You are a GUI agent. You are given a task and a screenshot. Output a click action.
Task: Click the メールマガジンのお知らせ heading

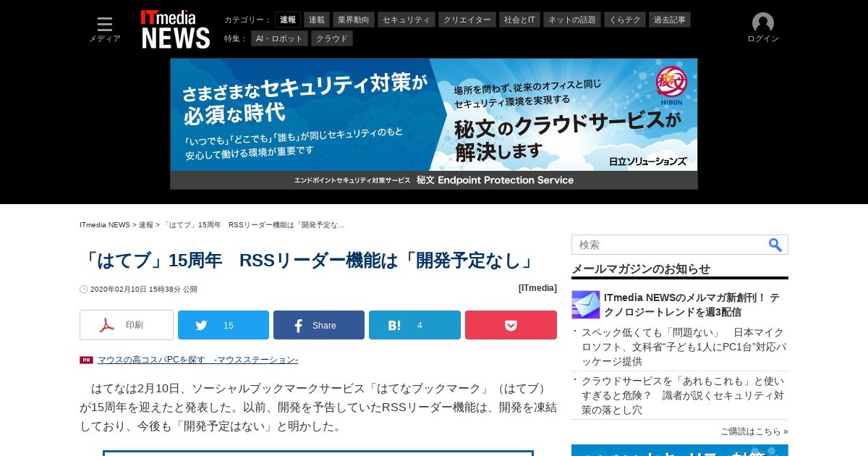click(641, 269)
